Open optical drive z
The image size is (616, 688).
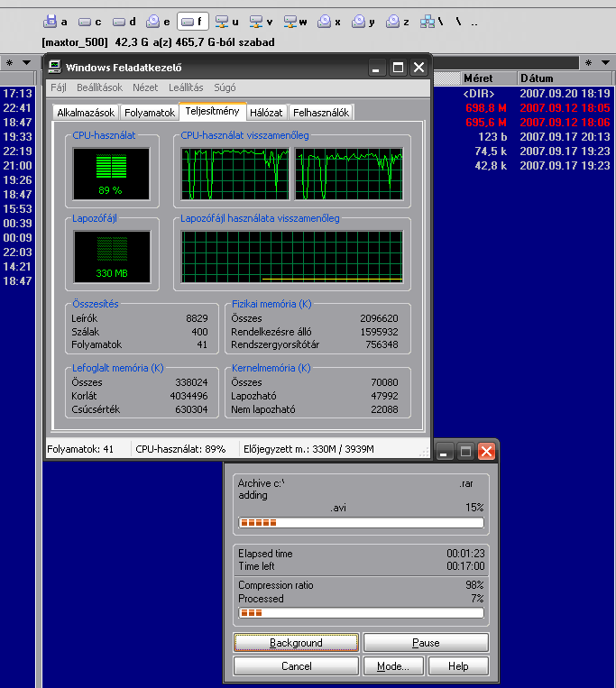(x=398, y=21)
